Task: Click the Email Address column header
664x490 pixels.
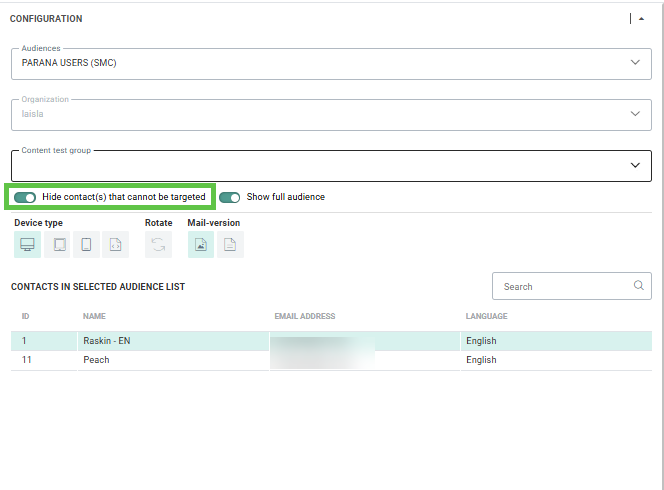Action: click(x=304, y=316)
